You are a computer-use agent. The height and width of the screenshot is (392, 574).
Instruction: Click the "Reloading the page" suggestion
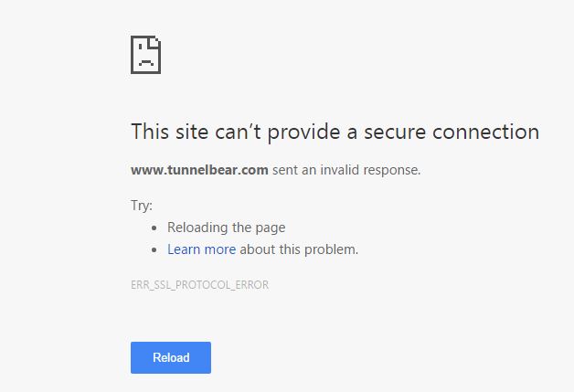pos(226,228)
